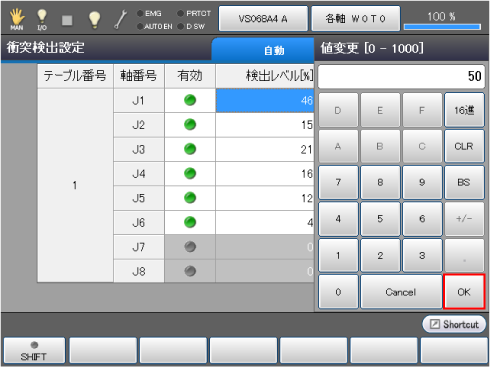The width and height of the screenshot is (490, 367).
Task: Click the PRTCT status indicator
Action: [x=194, y=13]
